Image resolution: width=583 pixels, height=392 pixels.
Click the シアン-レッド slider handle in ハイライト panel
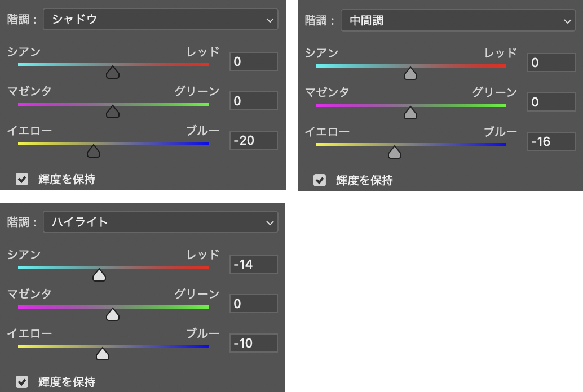pyautogui.click(x=99, y=275)
